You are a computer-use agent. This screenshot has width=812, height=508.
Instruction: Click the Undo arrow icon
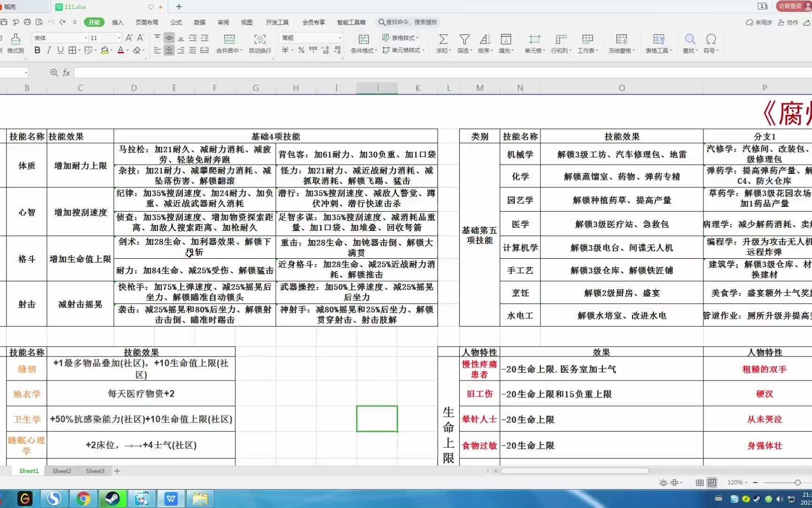(51, 22)
